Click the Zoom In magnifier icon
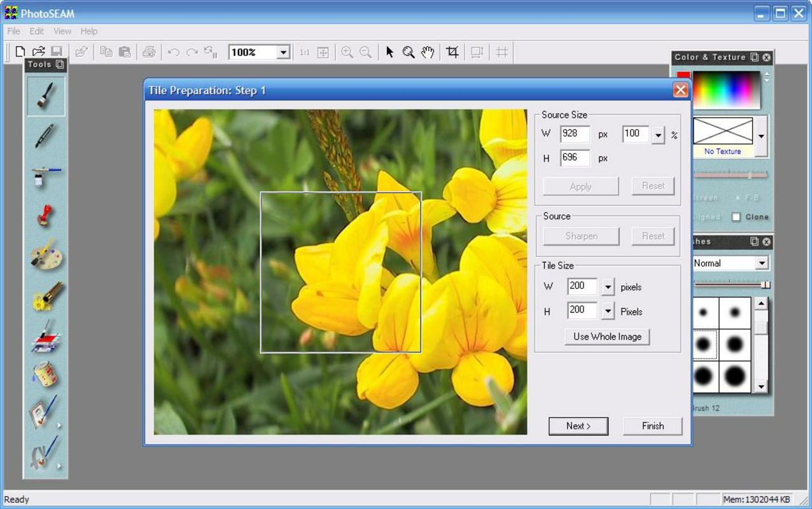 tap(347, 52)
